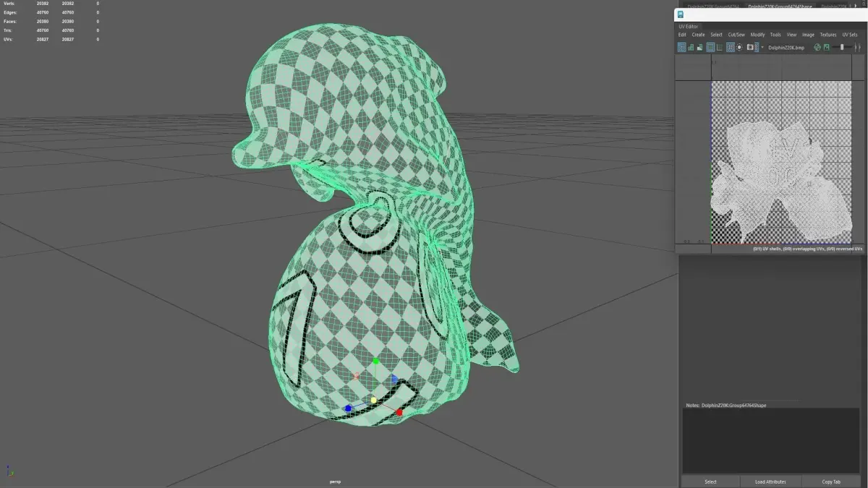Expand the texture image dropdown arrow
Image resolution: width=868 pixels, height=488 pixels.
point(762,47)
